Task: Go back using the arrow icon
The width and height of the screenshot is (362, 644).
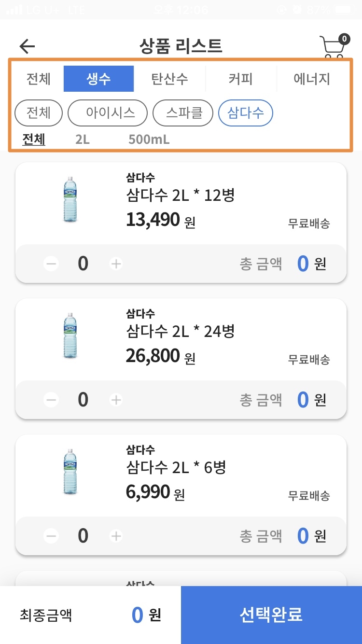Action: 28,46
